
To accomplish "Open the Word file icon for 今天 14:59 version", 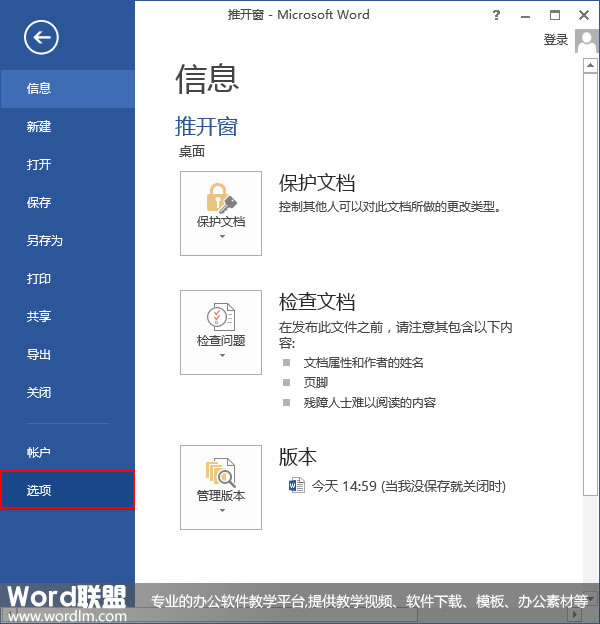I will (x=296, y=486).
